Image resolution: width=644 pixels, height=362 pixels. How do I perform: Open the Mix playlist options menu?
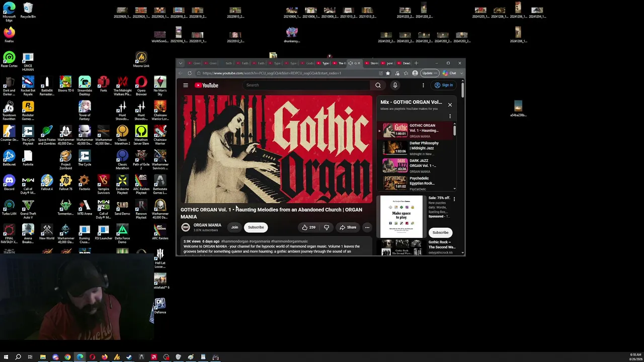click(450, 116)
